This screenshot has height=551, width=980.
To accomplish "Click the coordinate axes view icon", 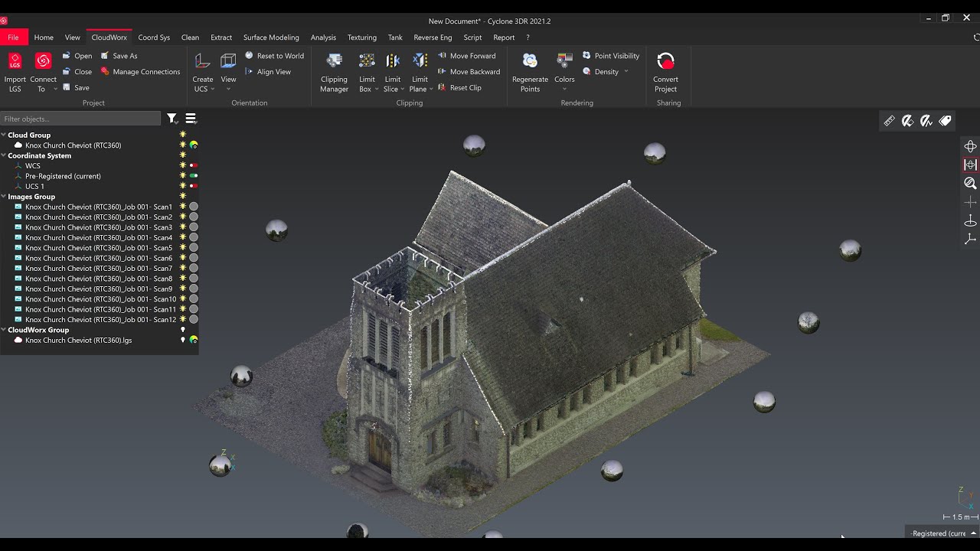I will pos(970,240).
